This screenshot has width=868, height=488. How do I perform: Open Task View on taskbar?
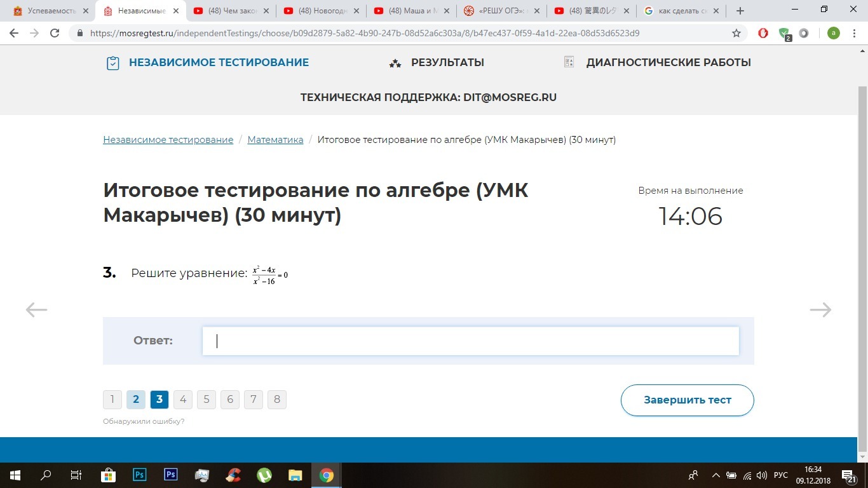76,475
